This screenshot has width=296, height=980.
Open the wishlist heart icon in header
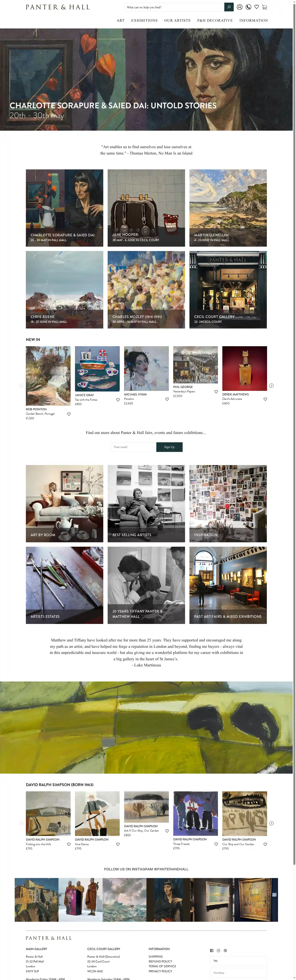click(257, 7)
